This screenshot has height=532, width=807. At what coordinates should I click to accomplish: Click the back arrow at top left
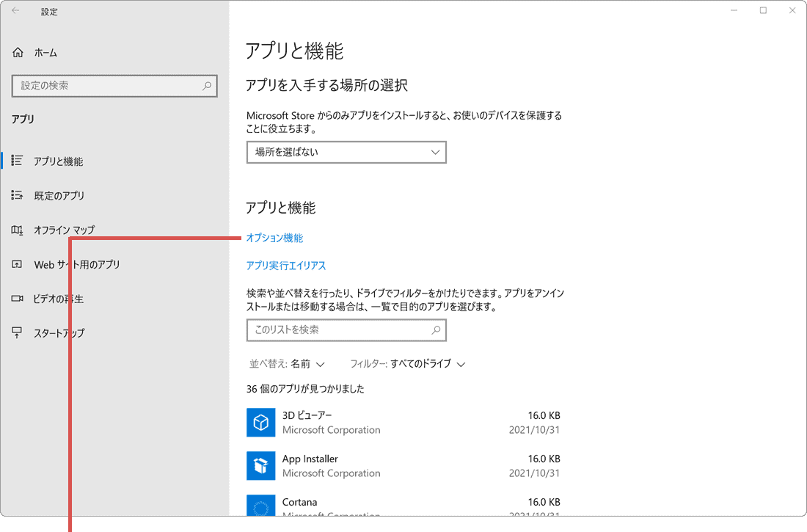tap(15, 11)
